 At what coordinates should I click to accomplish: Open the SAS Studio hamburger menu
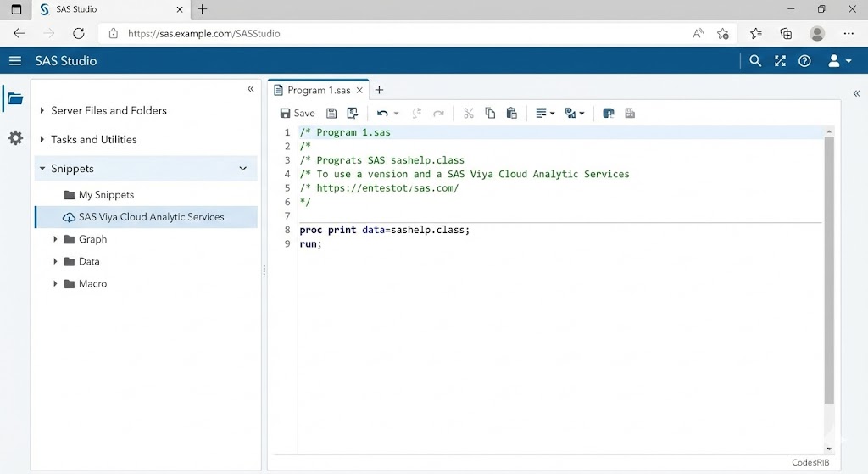pos(15,61)
